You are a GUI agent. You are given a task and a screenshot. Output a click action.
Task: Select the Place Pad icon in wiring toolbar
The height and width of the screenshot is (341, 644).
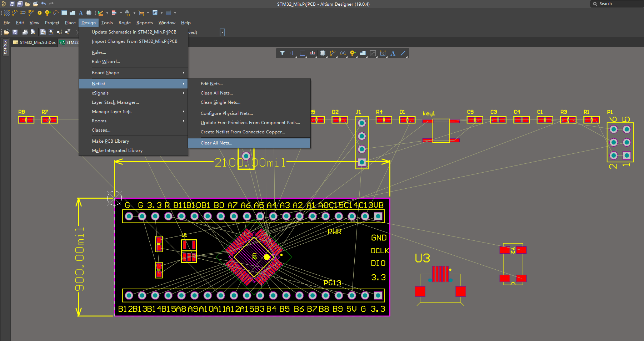click(x=40, y=13)
